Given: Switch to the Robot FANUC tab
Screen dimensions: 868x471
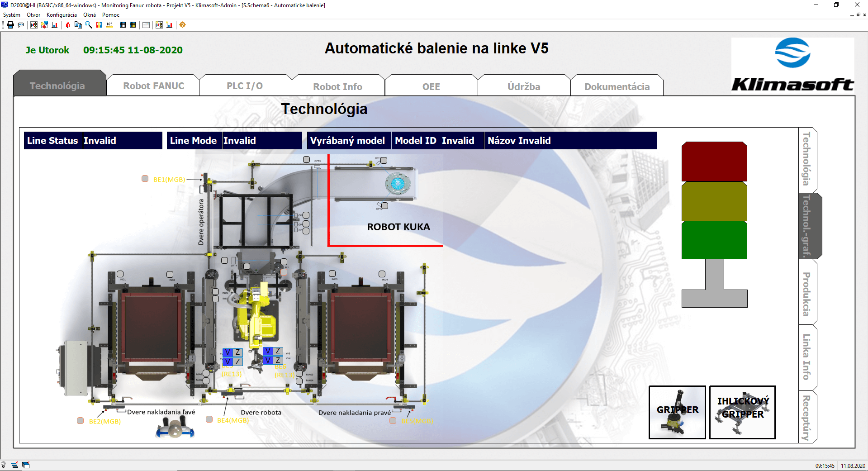Looking at the screenshot, I should point(152,86).
